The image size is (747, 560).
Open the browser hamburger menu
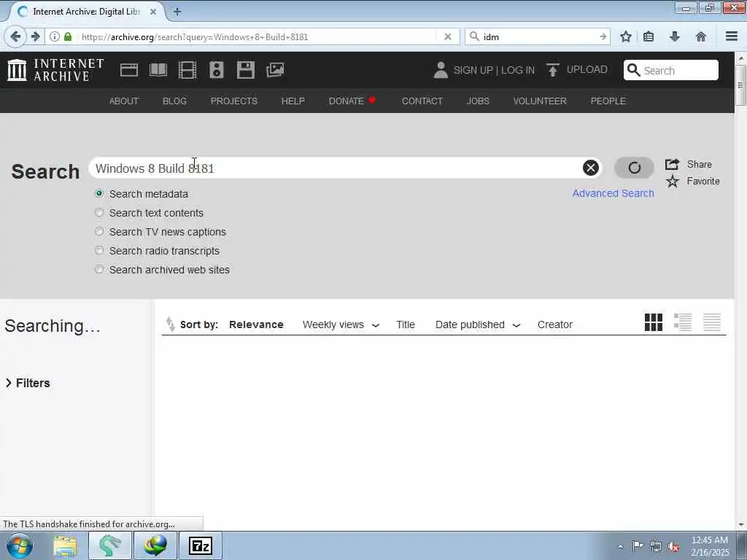[732, 36]
